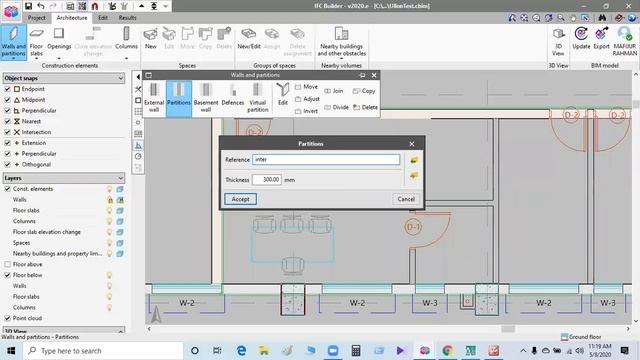The width and height of the screenshot is (640, 360).
Task: Create a New space
Action: (x=151, y=39)
